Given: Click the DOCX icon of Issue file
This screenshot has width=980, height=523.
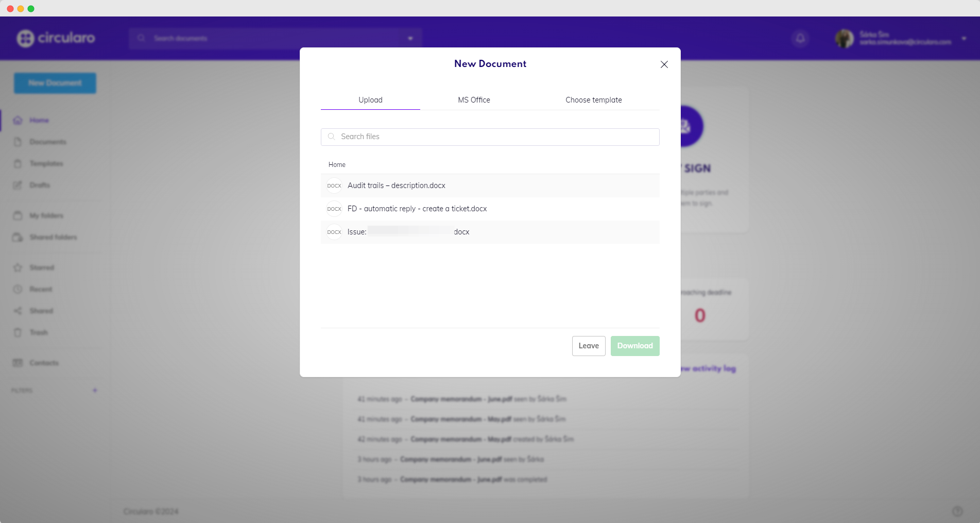Looking at the screenshot, I should 334,232.
